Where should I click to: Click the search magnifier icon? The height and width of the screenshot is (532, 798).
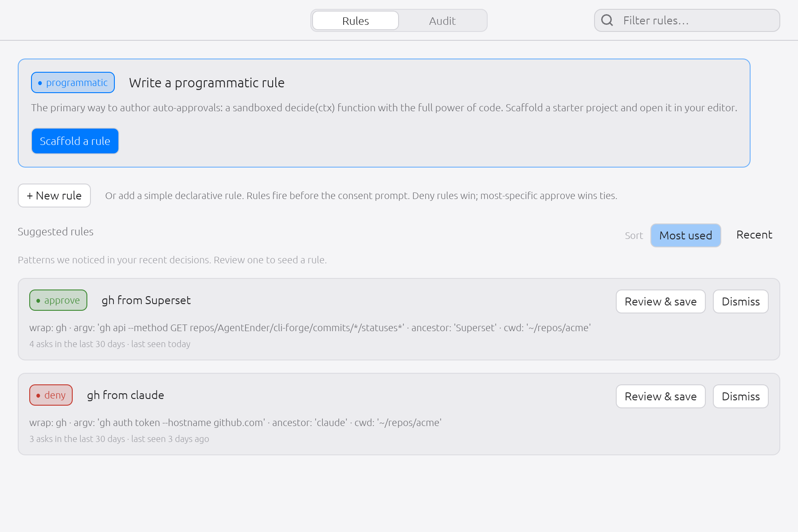607,20
